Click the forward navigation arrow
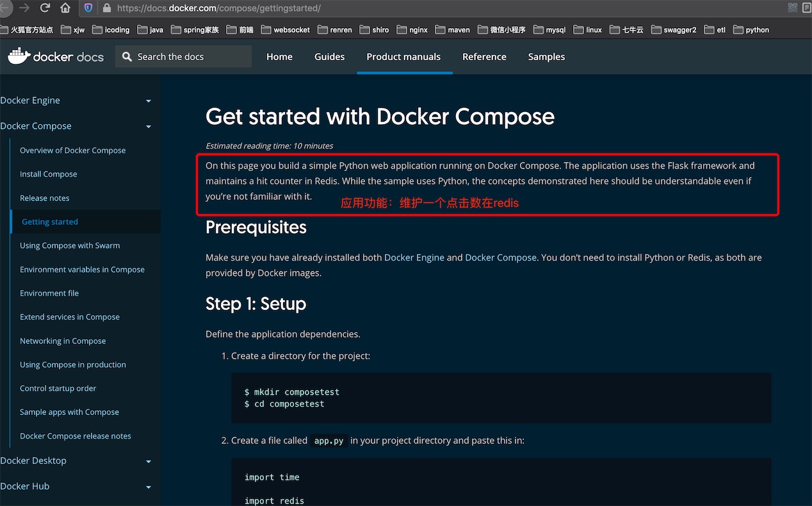Viewport: 812px width, 506px height. (x=24, y=8)
